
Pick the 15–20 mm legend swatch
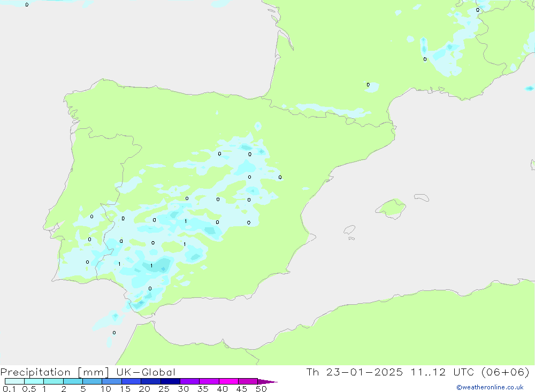[132, 381]
